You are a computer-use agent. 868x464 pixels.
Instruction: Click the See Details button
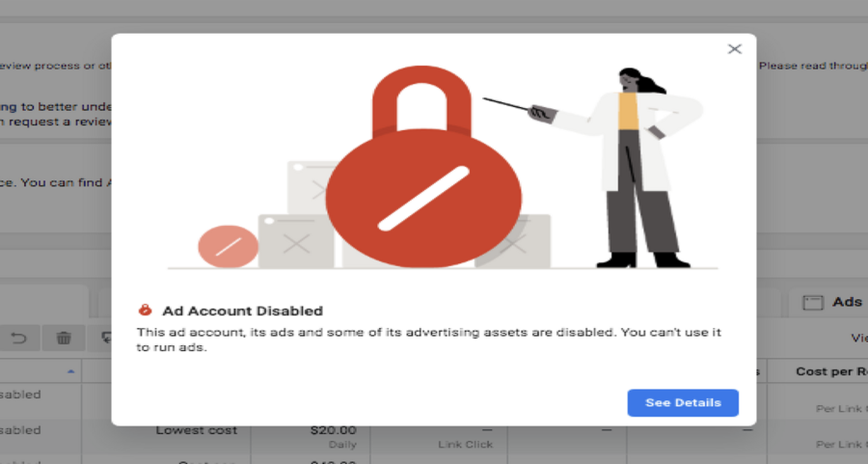click(683, 402)
